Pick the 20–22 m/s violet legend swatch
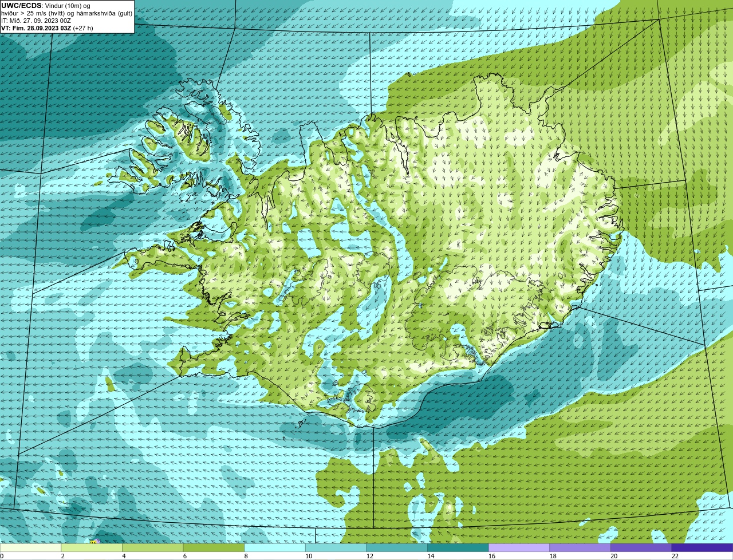733x560 pixels. (641, 547)
